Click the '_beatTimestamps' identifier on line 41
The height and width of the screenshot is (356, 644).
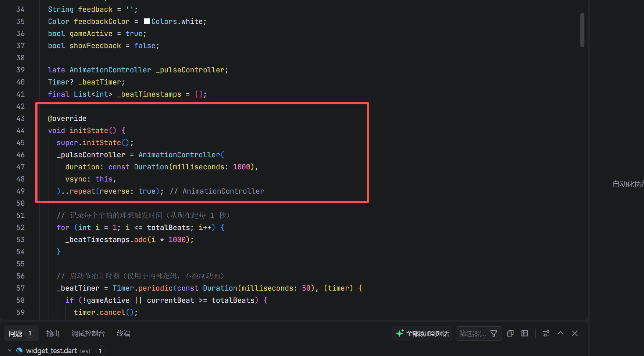click(x=149, y=94)
